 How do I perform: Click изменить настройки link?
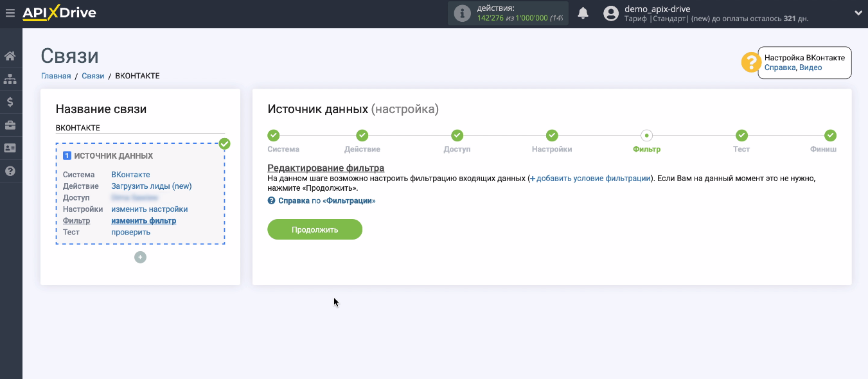(150, 209)
